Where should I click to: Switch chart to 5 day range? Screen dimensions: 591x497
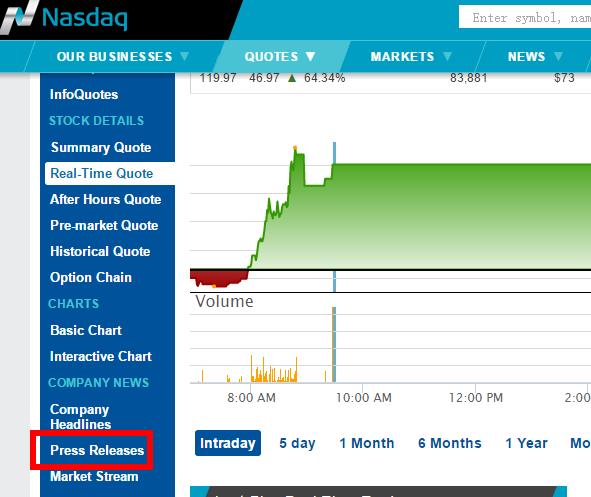[297, 443]
